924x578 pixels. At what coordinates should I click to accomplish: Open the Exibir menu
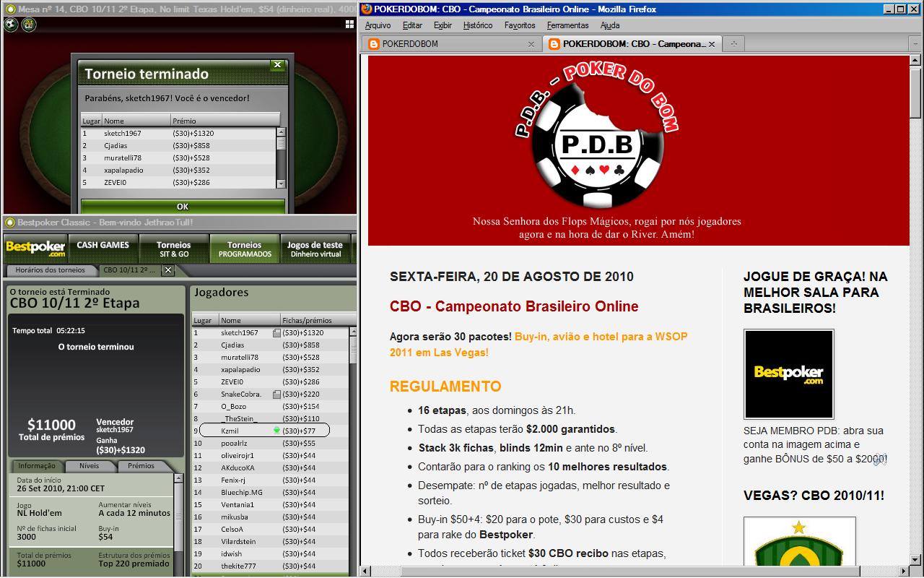[443, 25]
